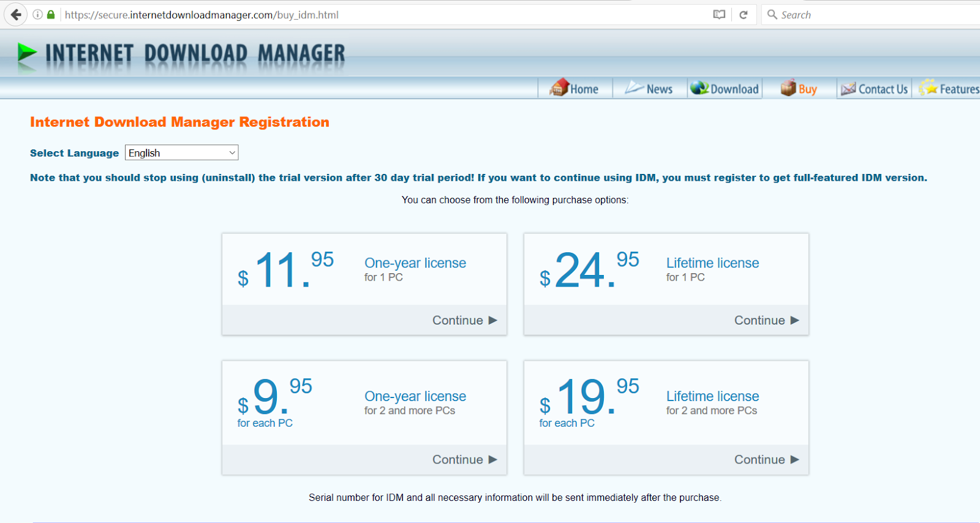Toggle reader view icon in address bar
This screenshot has height=523, width=980.
coord(719,15)
